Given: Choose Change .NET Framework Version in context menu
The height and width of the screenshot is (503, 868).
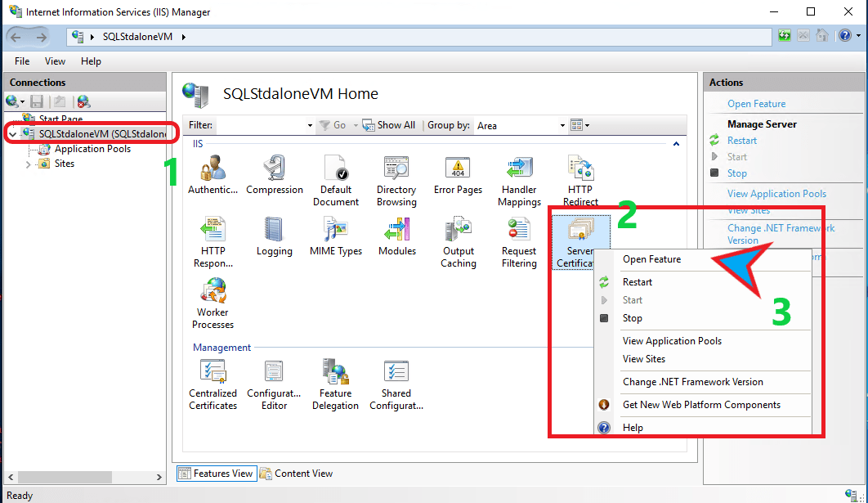Looking at the screenshot, I should click(x=692, y=382).
